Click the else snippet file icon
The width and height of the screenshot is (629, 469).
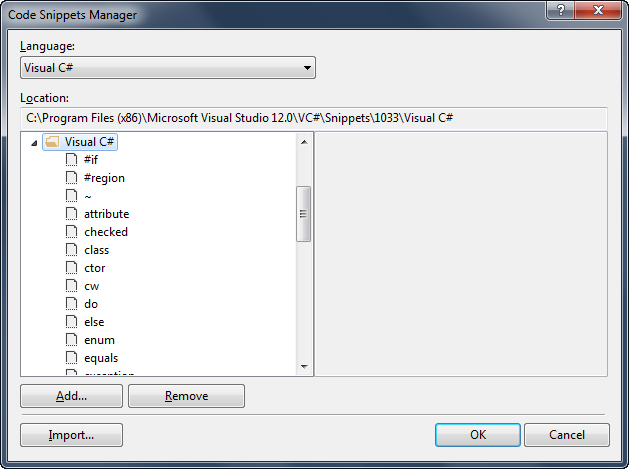pyautogui.click(x=71, y=322)
